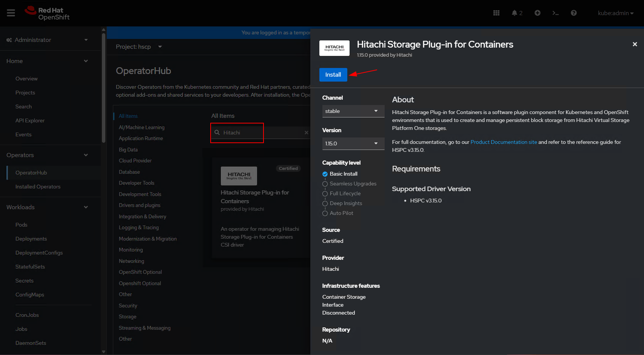Click the search magnifier icon
This screenshot has height=355, width=644.
[x=217, y=133]
